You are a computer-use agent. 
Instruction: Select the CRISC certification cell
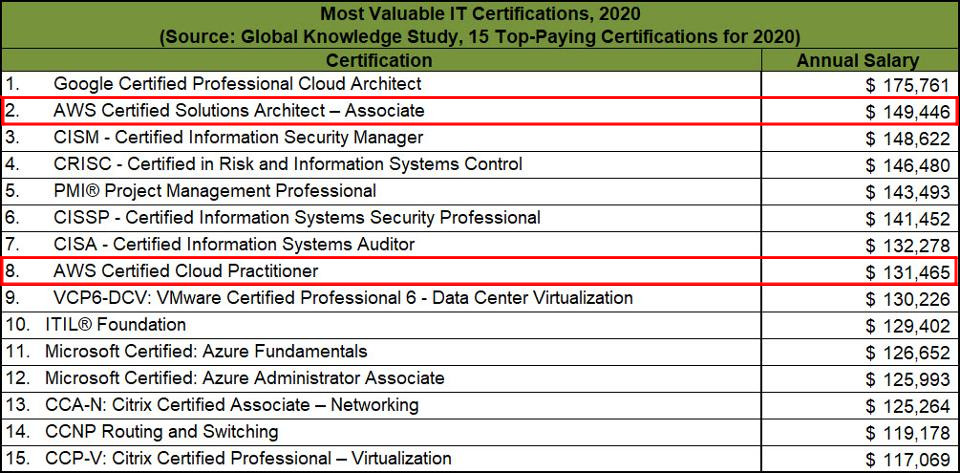[381, 165]
